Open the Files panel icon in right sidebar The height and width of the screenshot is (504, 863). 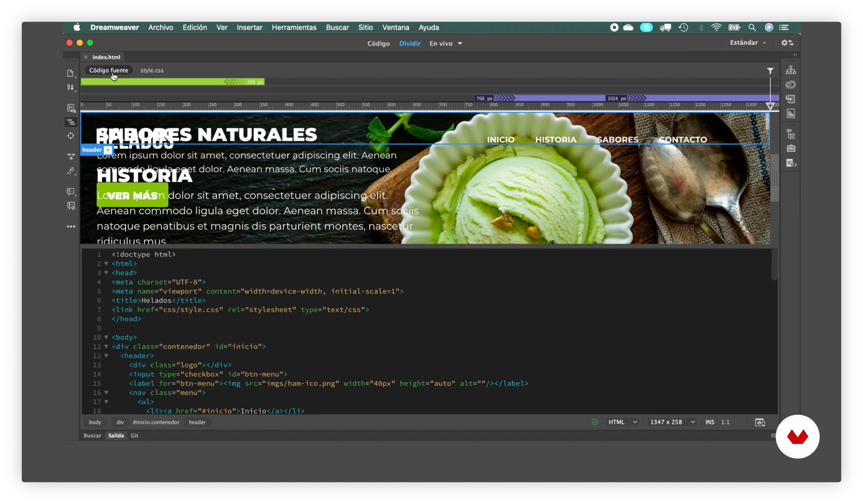coord(790,70)
